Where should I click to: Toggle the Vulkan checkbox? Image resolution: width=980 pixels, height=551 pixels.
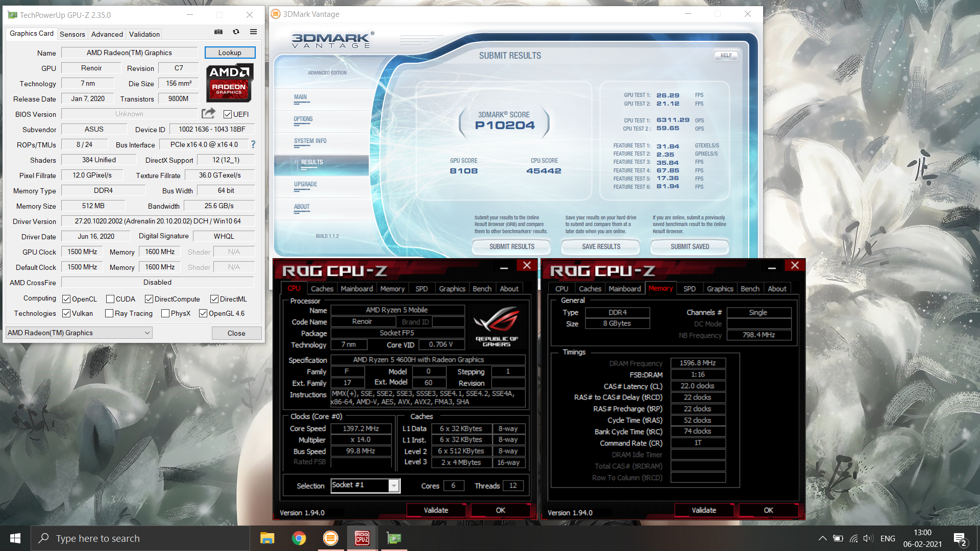[x=66, y=313]
